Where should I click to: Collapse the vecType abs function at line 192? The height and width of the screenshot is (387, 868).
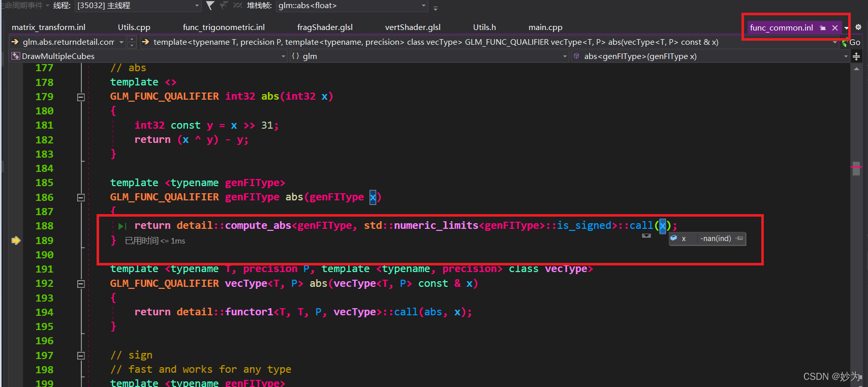click(81, 284)
